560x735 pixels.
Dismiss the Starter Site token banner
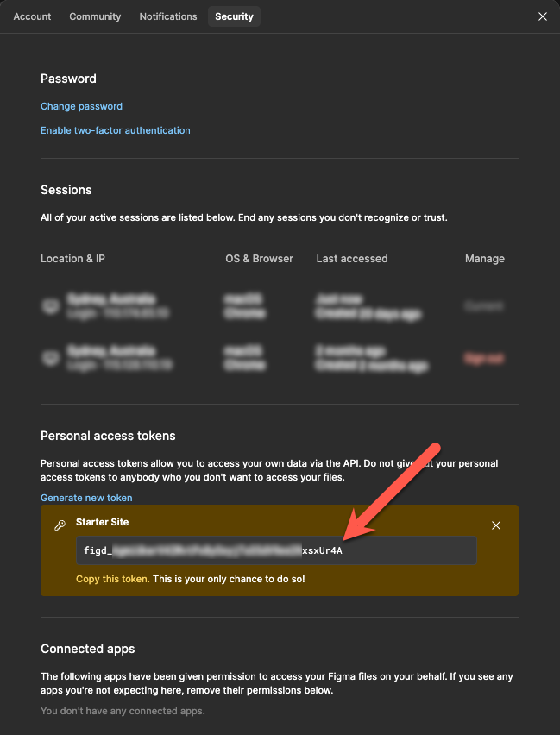tap(496, 525)
